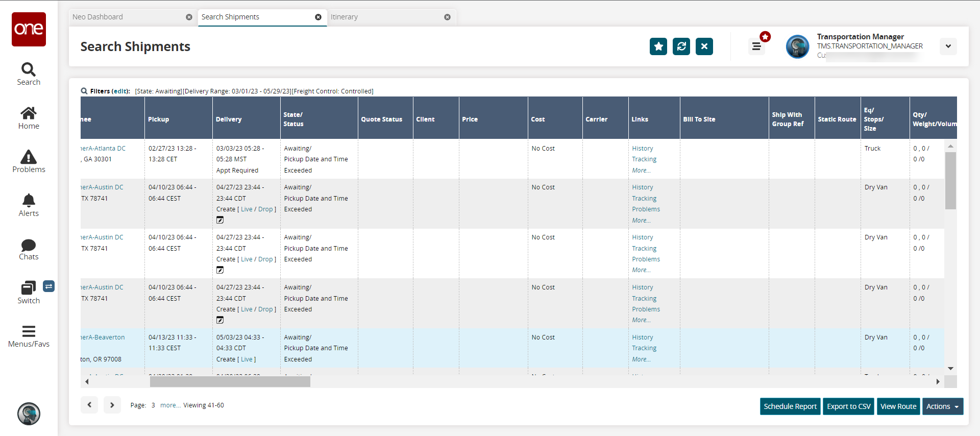
Task: Expand More... links in Atlanta DC row
Action: pos(641,171)
